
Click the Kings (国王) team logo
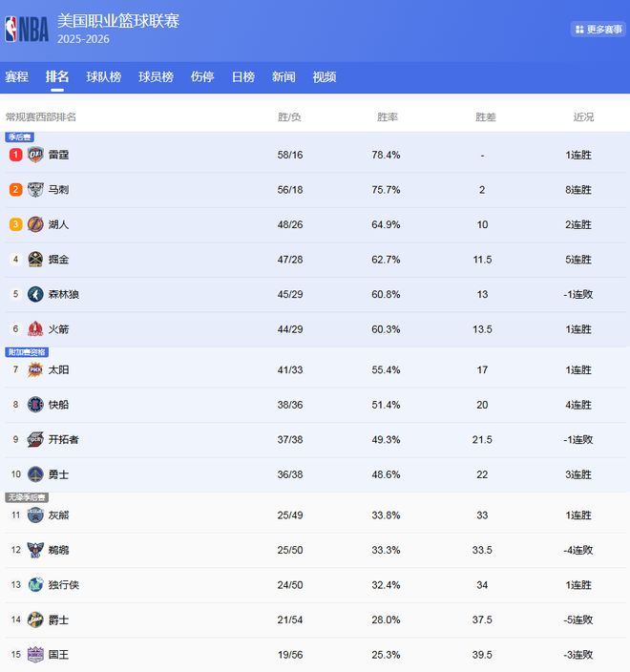point(35,655)
